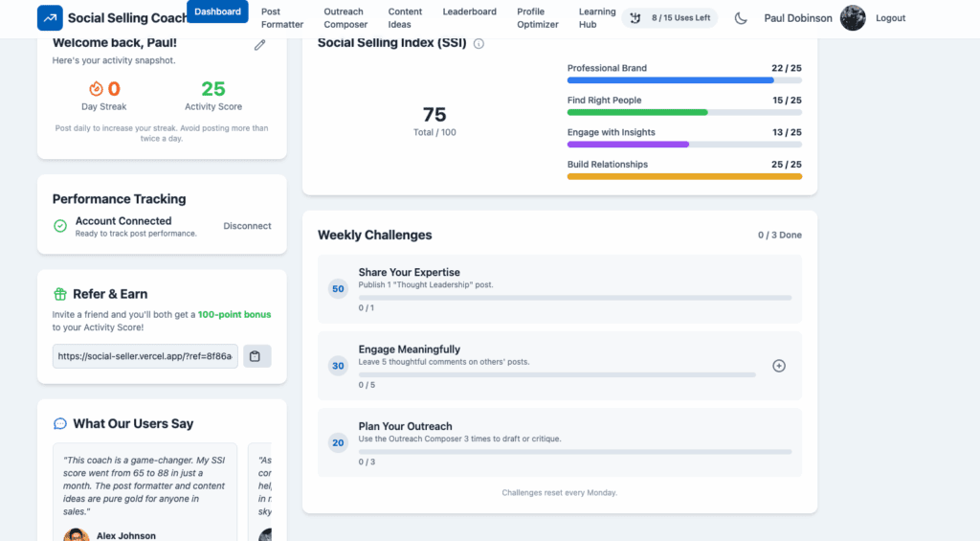
Task: Open the Dashboard tab
Action: 217,11
